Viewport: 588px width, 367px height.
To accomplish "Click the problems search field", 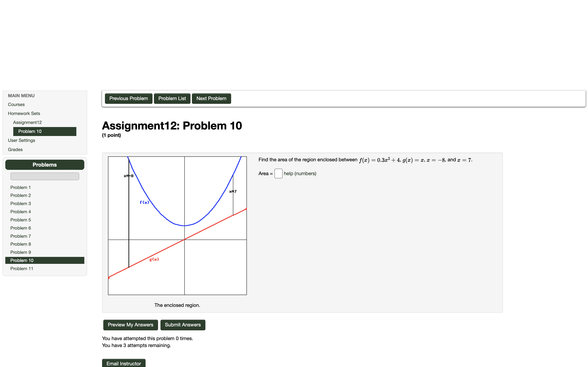I will pyautogui.click(x=45, y=176).
